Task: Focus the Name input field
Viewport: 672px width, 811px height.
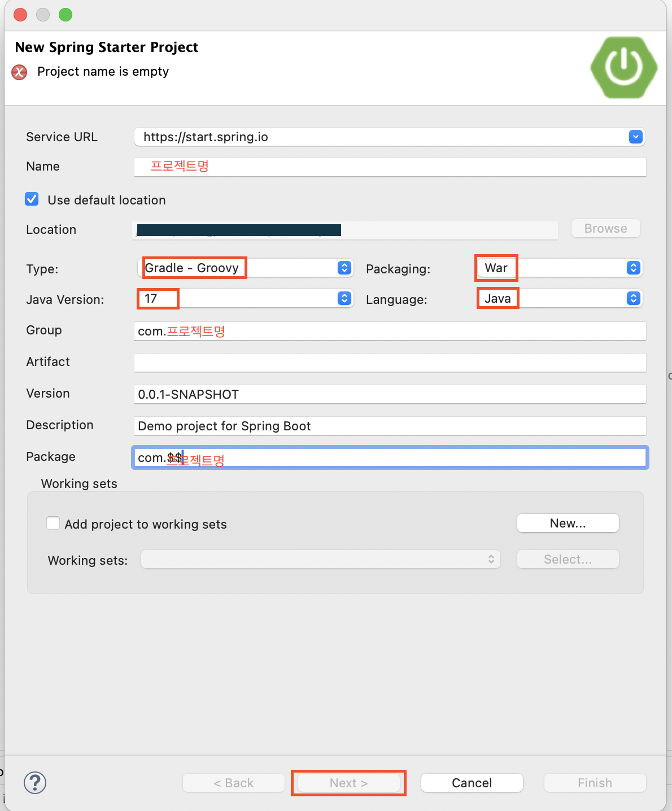Action: 390,167
